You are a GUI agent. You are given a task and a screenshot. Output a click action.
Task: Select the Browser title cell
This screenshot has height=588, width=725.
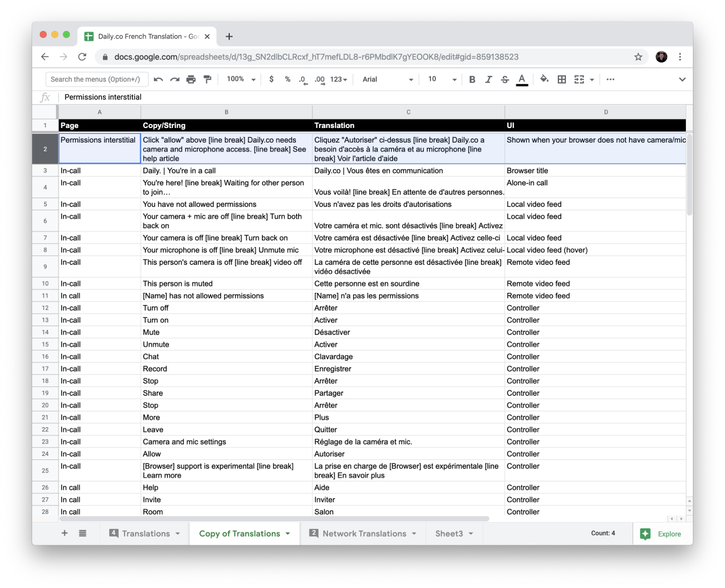pos(596,171)
